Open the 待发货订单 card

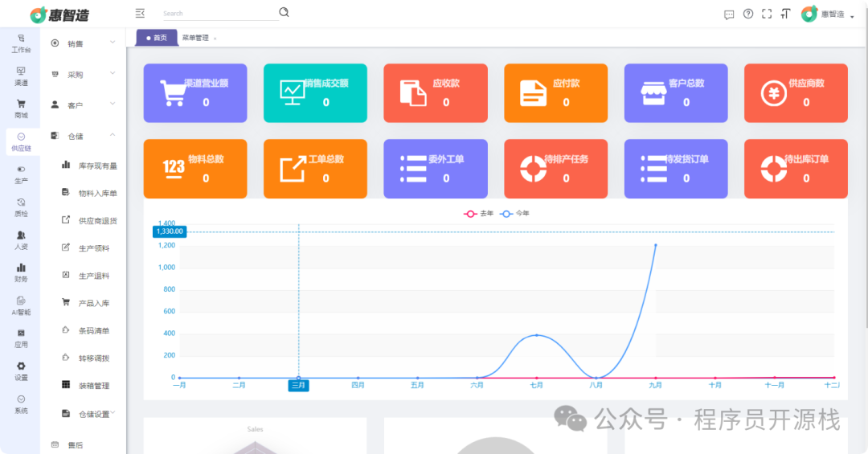pos(676,168)
